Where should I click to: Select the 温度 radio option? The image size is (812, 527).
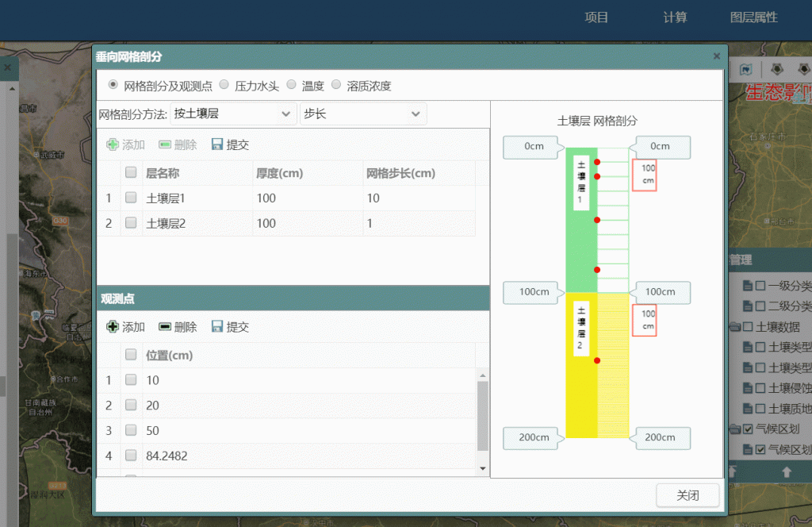click(x=292, y=84)
